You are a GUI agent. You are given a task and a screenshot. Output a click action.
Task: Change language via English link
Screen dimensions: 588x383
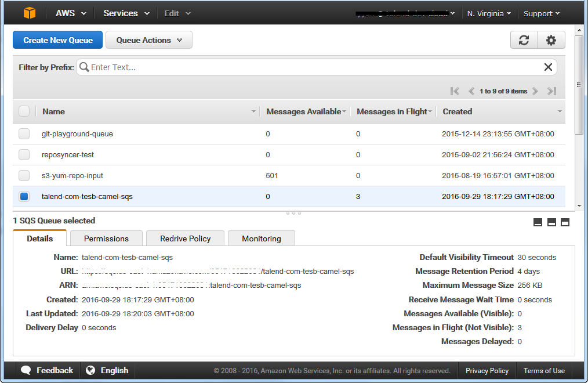tap(114, 370)
